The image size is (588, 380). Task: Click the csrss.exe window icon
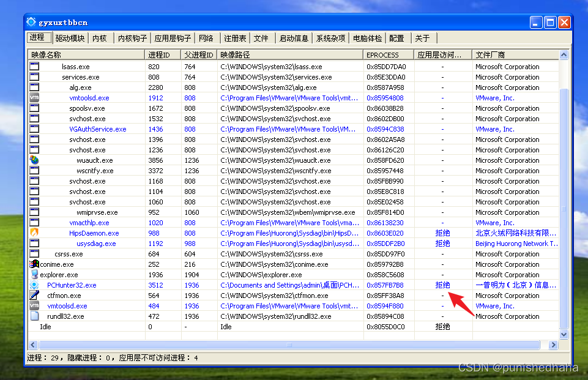[x=34, y=254]
